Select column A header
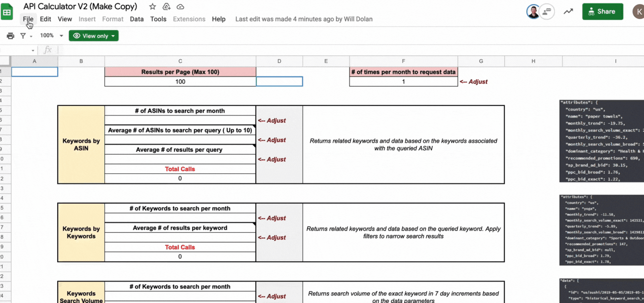Image resolution: width=644 pixels, height=303 pixels. point(34,61)
